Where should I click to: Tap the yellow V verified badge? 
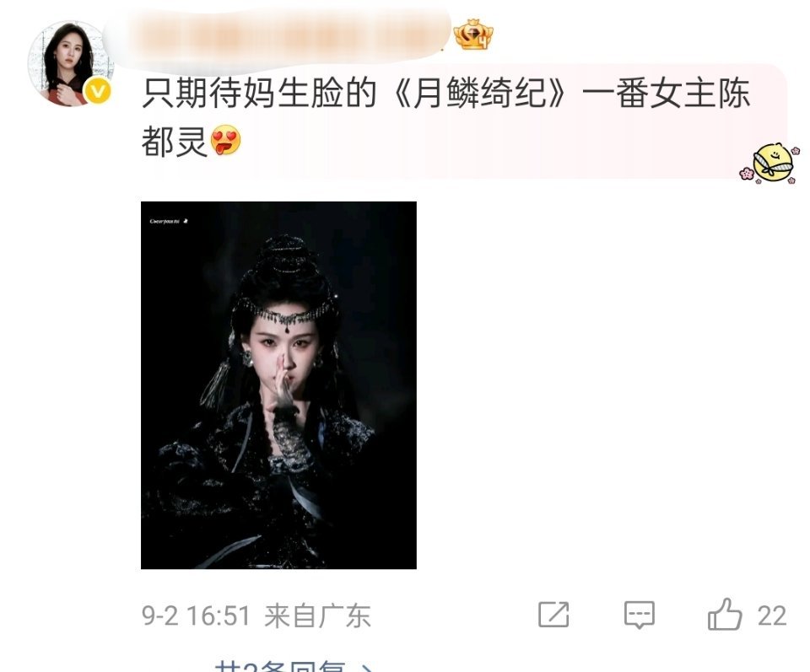click(x=98, y=90)
